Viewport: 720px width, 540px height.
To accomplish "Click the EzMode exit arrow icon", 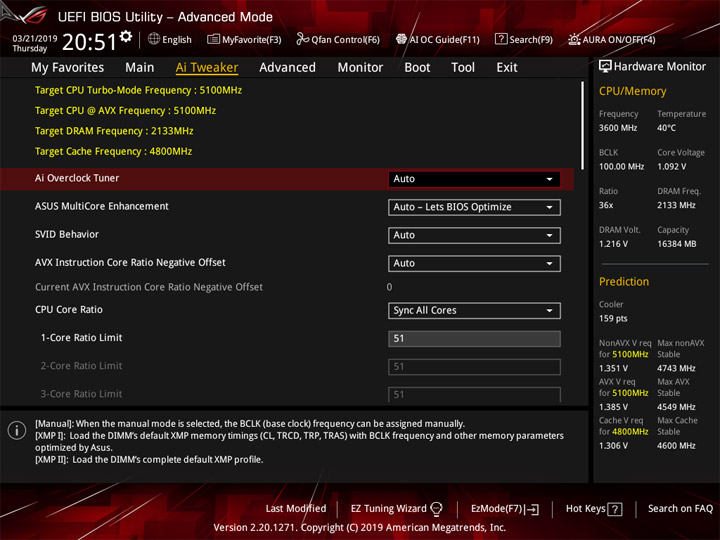I will [533, 509].
